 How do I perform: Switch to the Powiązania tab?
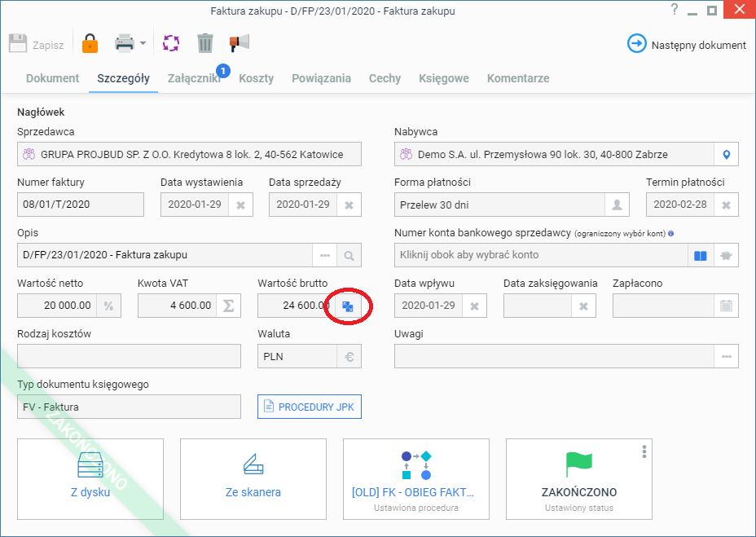tap(321, 78)
